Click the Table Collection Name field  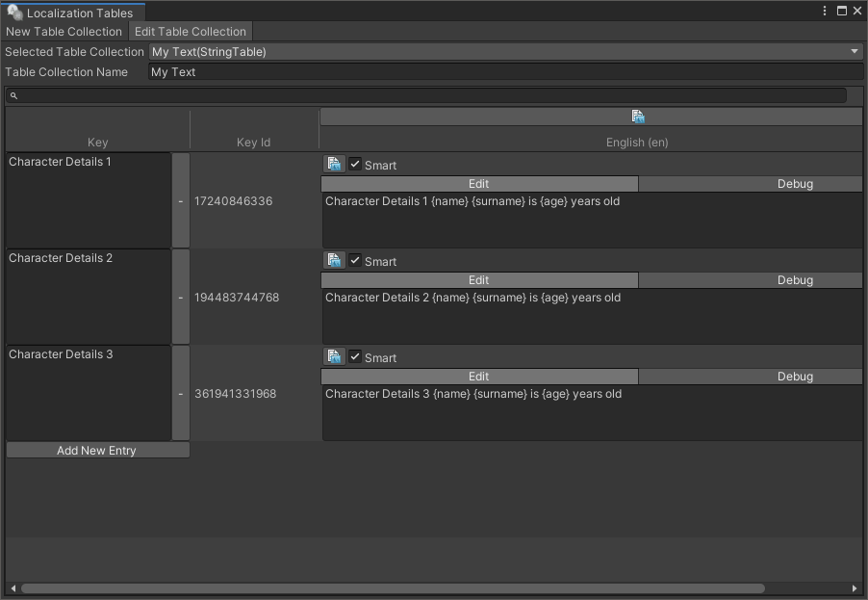tap(505, 72)
